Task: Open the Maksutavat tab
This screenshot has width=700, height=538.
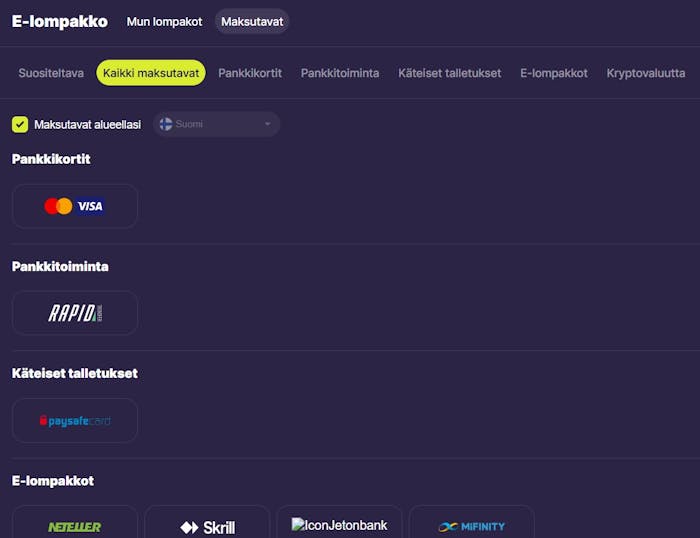Action: click(x=252, y=22)
